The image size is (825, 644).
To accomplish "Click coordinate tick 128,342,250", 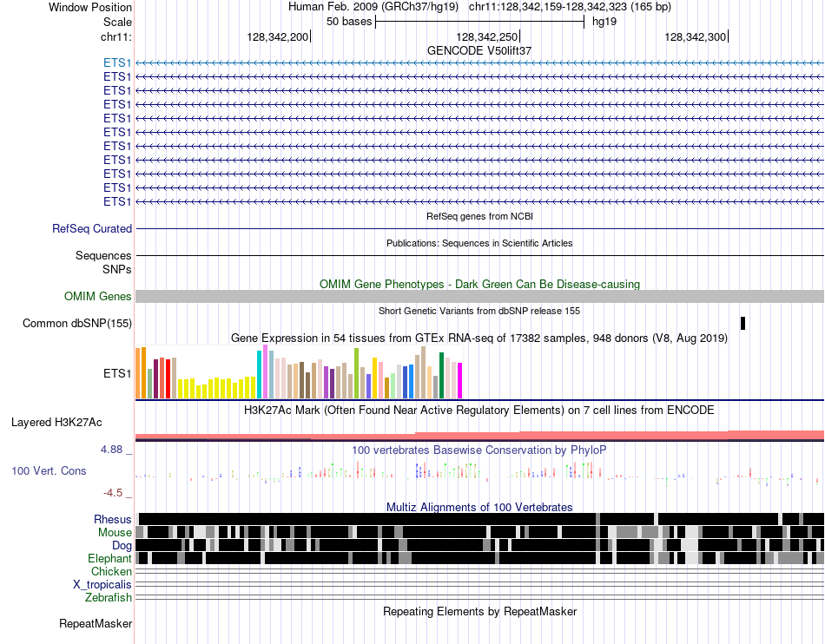I will click(x=488, y=36).
